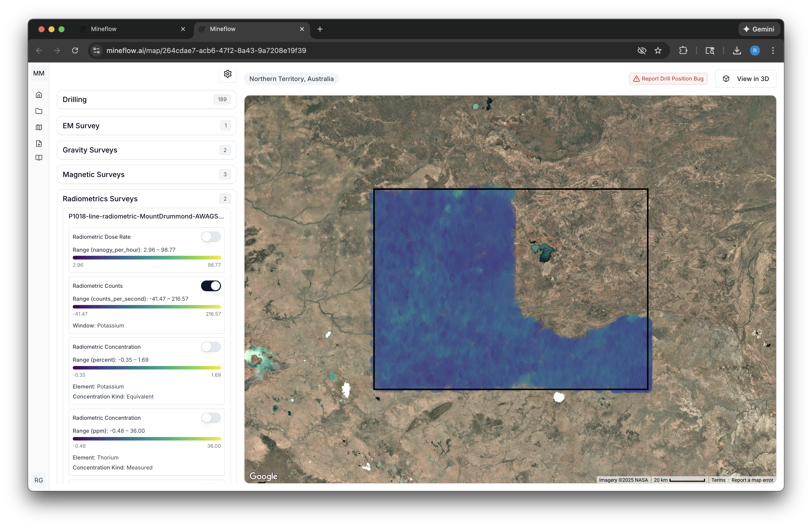Image resolution: width=812 pixels, height=528 pixels.
Task: Disable the Radiometric Counts toggle
Action: coord(211,286)
